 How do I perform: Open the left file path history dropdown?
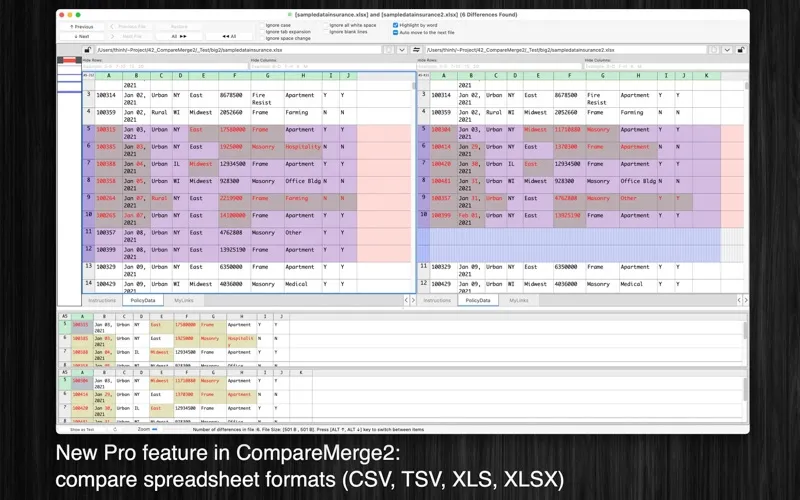click(402, 50)
